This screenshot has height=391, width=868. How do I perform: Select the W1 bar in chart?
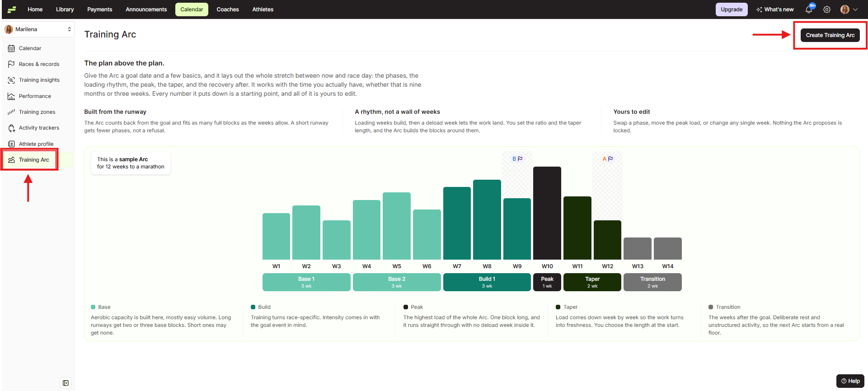[276, 236]
